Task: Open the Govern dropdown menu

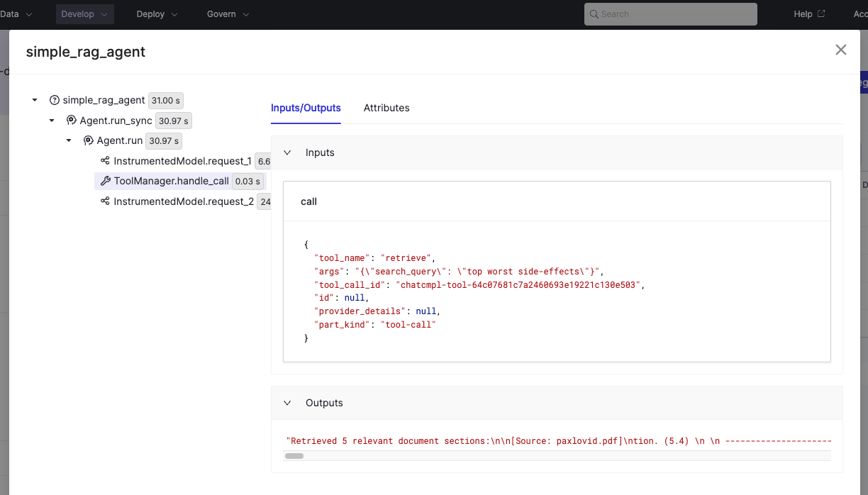Action: tap(228, 14)
